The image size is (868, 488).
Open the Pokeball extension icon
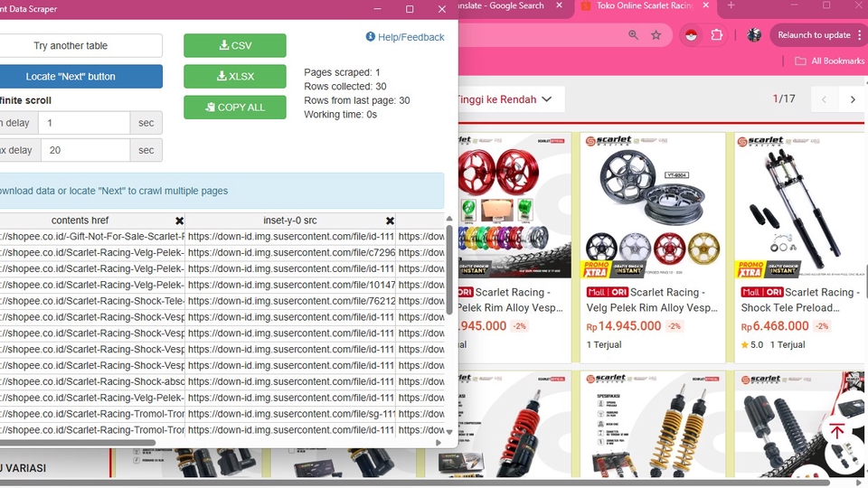click(691, 35)
